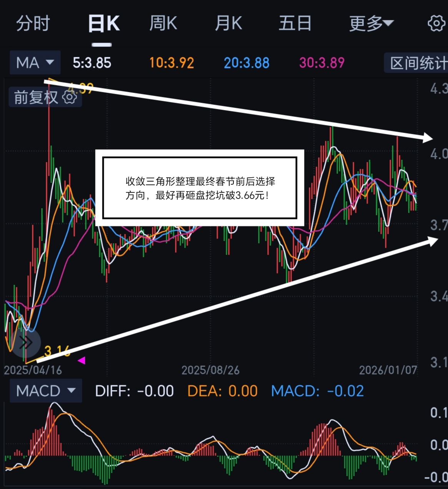Click the pink MA 30:3.89 label
This screenshot has height=489, width=448.
[x=322, y=63]
